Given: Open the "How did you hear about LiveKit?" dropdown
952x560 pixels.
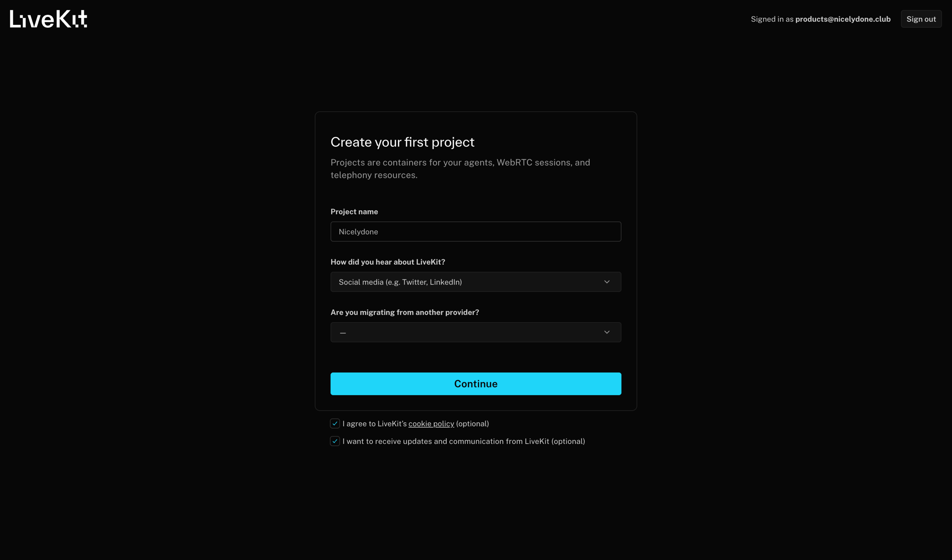Looking at the screenshot, I should click(x=476, y=281).
